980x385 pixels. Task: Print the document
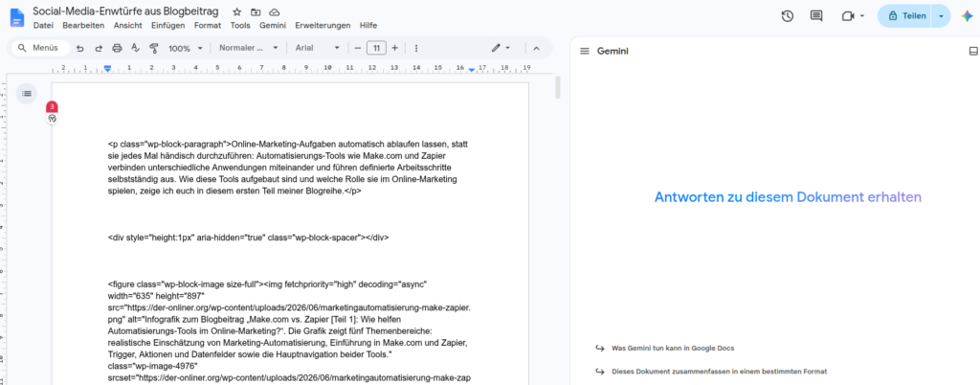[117, 48]
